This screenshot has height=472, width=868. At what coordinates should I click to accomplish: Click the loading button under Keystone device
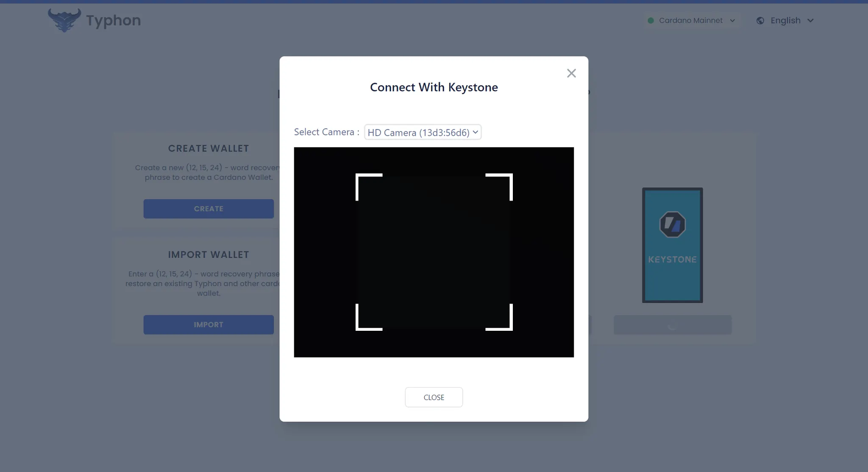click(x=672, y=325)
